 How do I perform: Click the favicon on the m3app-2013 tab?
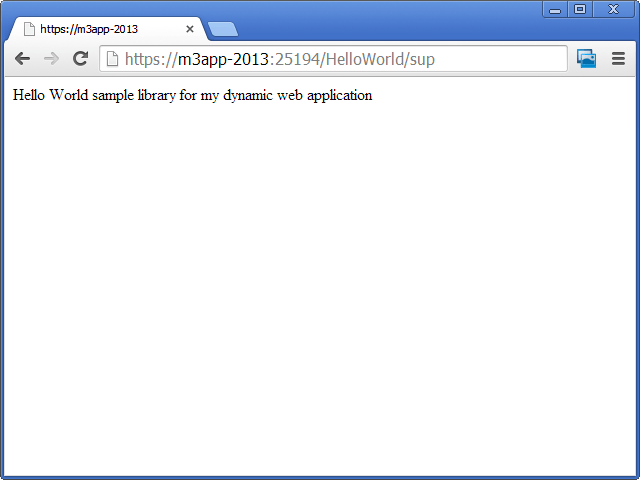click(x=29, y=29)
